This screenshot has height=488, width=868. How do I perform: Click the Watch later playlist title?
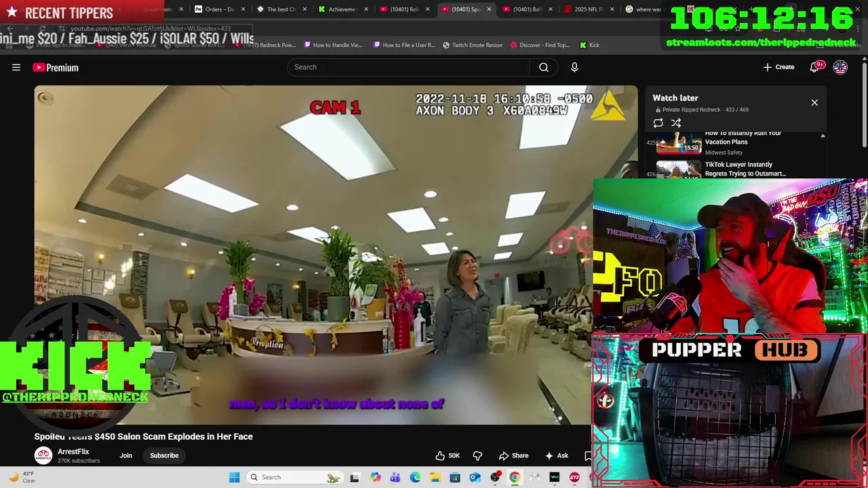[675, 98]
